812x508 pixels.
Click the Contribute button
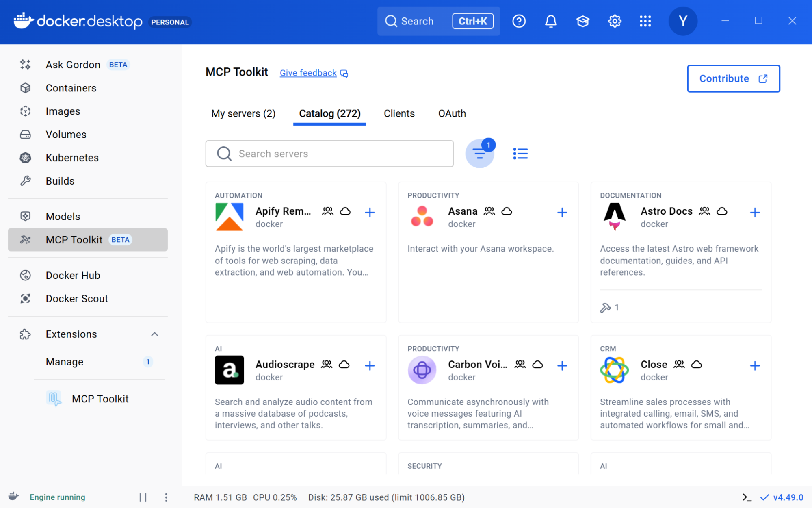coord(733,78)
